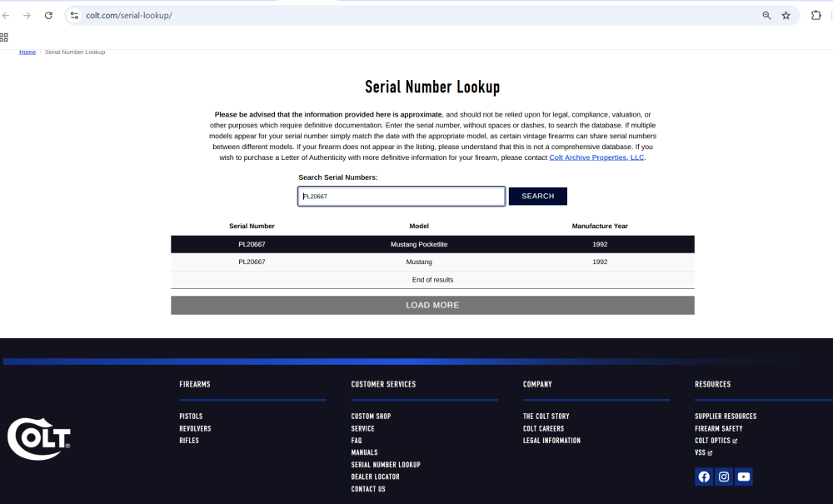Click the Colt logo in footer
Screen dimensions: 833x504
pyautogui.click(x=39, y=439)
